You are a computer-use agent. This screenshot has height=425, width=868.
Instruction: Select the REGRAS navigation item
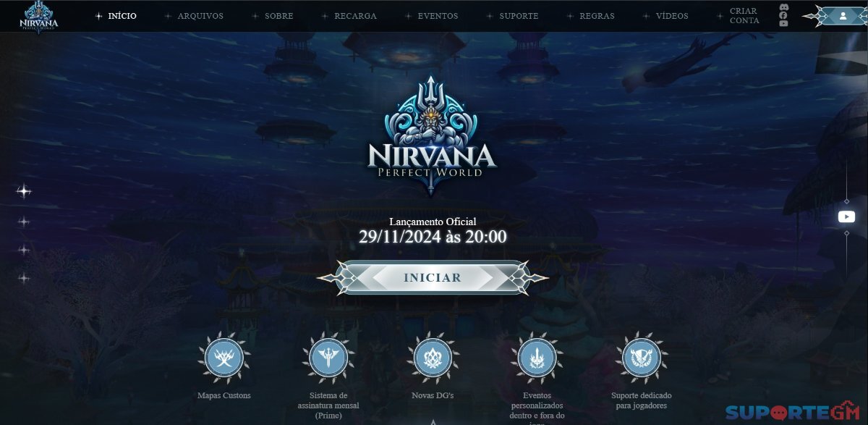click(x=597, y=16)
